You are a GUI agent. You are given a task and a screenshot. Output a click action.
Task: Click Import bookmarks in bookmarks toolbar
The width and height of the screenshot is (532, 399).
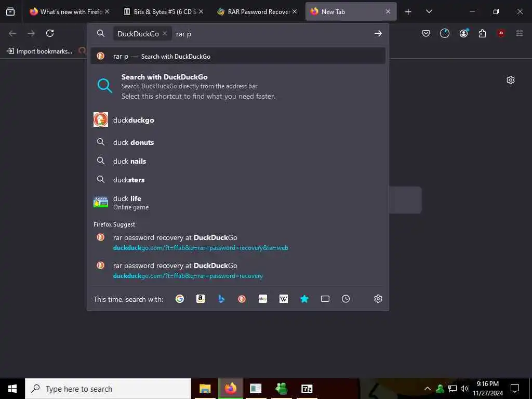(39, 51)
